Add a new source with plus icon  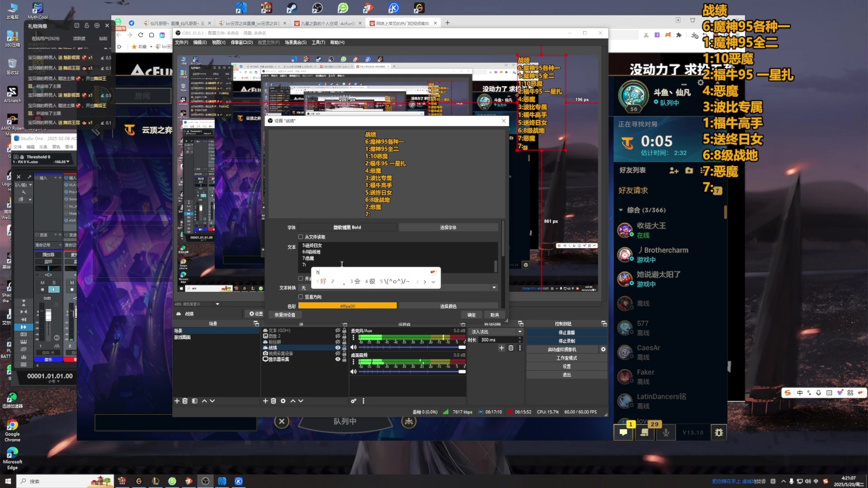pyautogui.click(x=265, y=401)
